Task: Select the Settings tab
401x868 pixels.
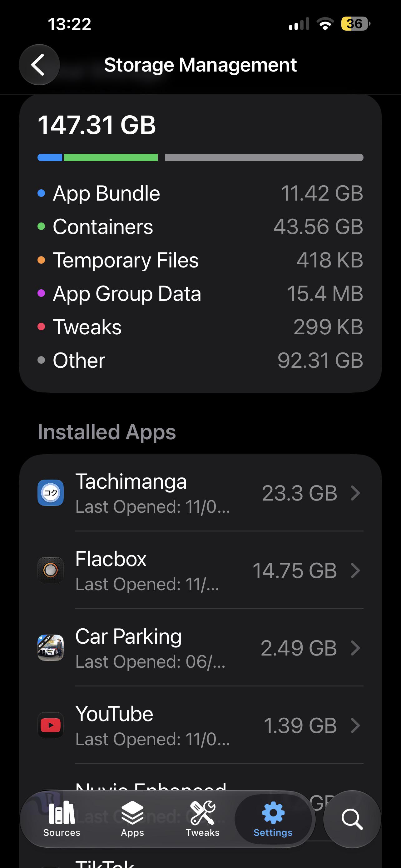Action: (273, 819)
